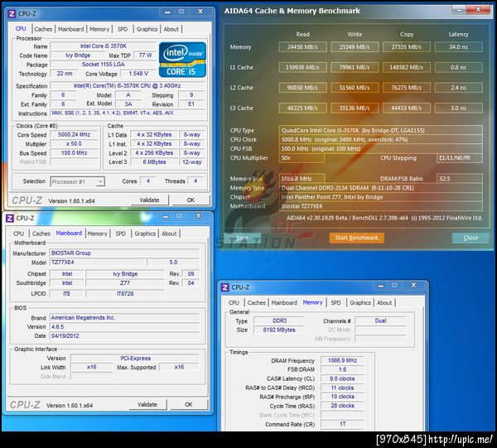Click OK in Mainboard CPU-Z window
Viewport: 497px width, 448px height.
(x=189, y=405)
